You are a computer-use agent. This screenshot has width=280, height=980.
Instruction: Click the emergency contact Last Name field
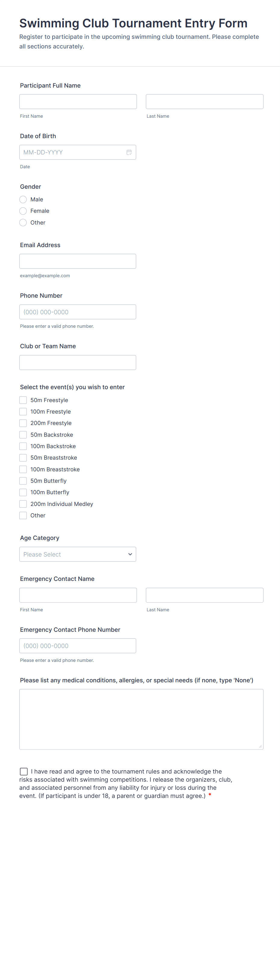point(204,595)
